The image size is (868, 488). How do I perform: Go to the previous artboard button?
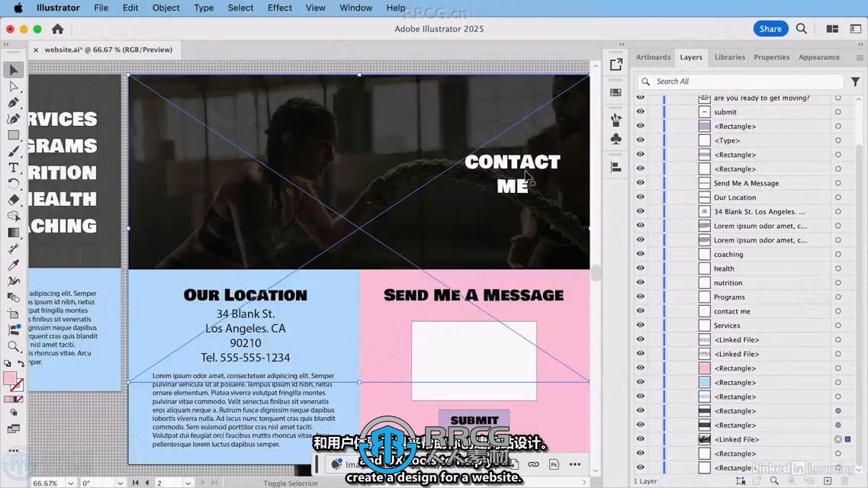tap(146, 483)
